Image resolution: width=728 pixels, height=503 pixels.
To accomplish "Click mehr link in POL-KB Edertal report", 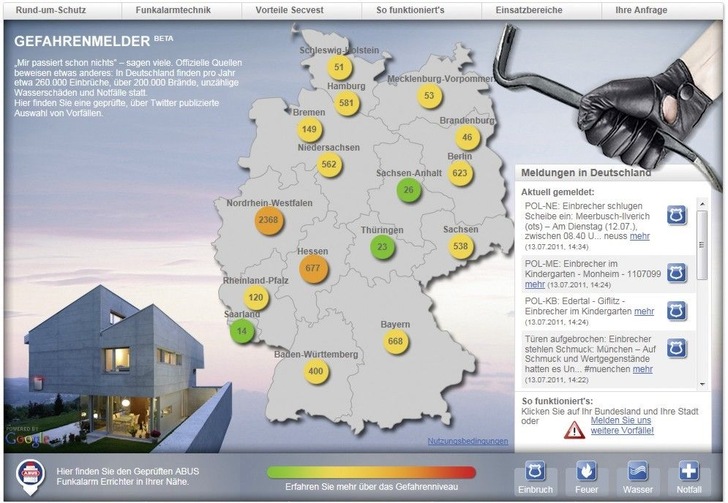I will [x=644, y=311].
